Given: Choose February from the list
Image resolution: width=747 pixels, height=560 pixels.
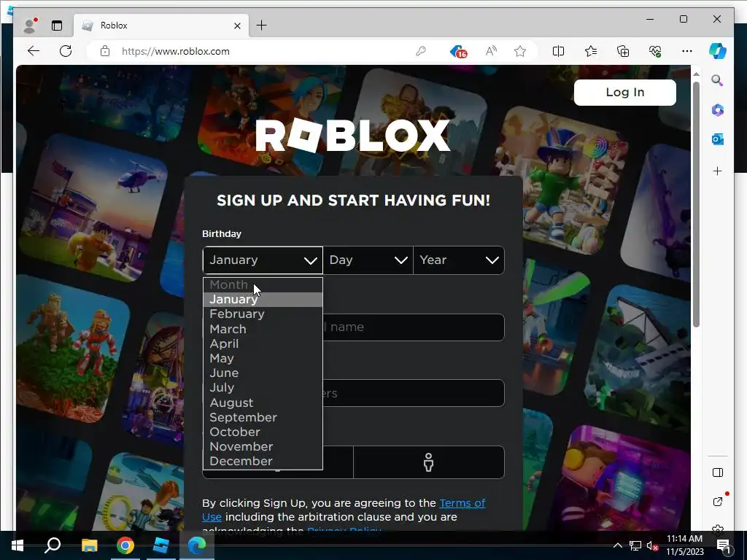Looking at the screenshot, I should tap(263, 314).
